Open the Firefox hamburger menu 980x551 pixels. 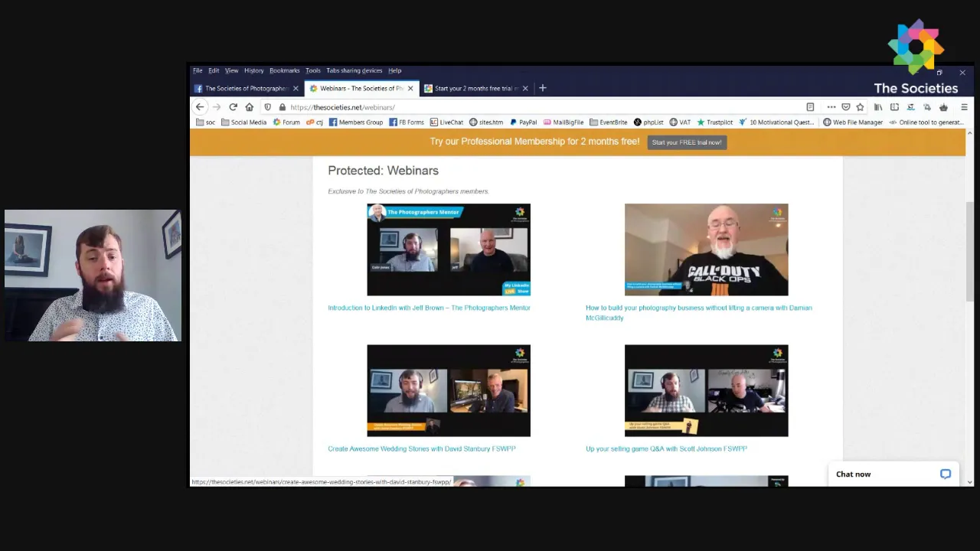[964, 107]
